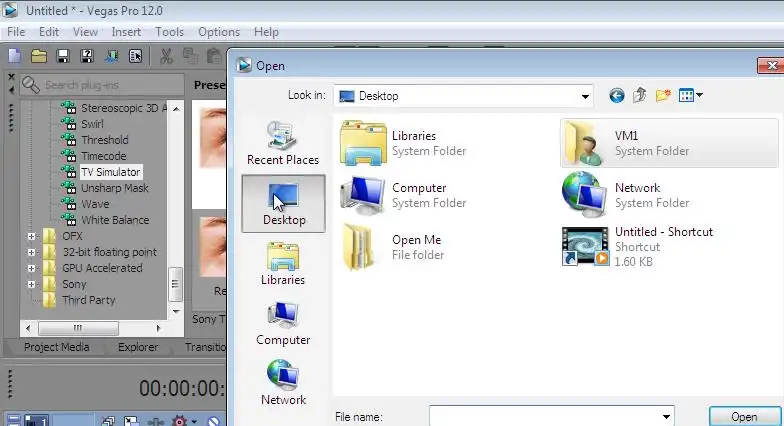Open the View Menu icon in dialog
Viewport: 784px width, 426px height.
tap(690, 95)
